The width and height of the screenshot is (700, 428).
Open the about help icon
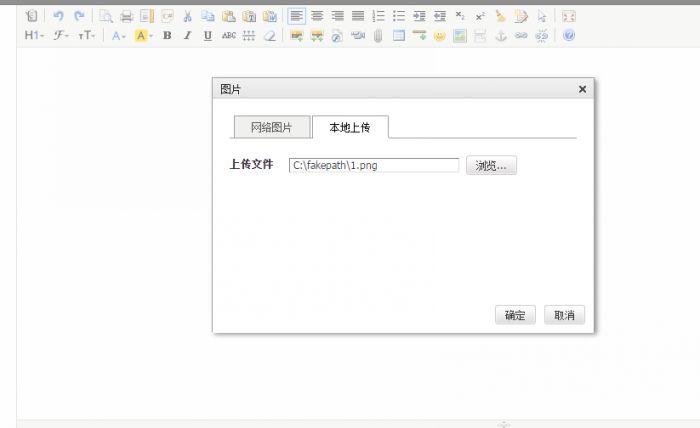coord(569,35)
